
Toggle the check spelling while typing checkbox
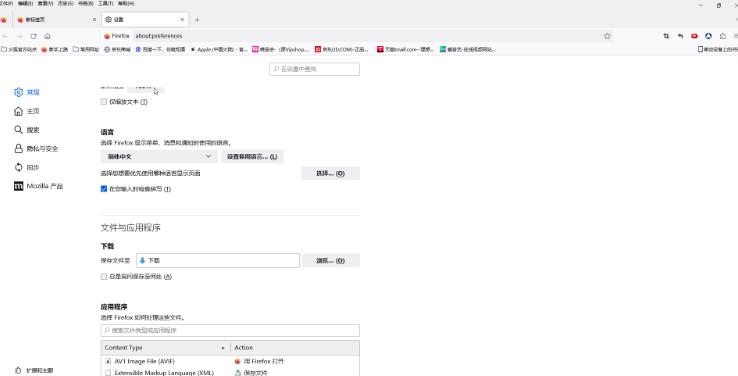[x=104, y=189]
